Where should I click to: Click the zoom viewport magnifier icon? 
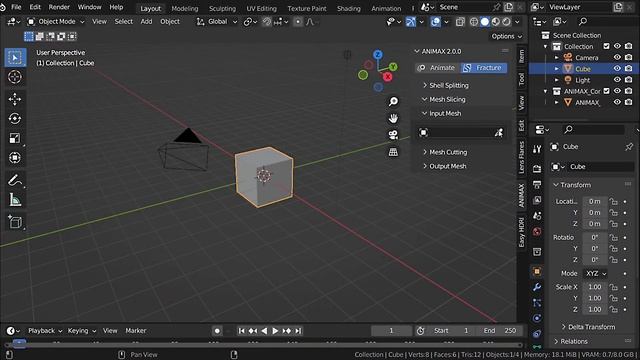393,101
